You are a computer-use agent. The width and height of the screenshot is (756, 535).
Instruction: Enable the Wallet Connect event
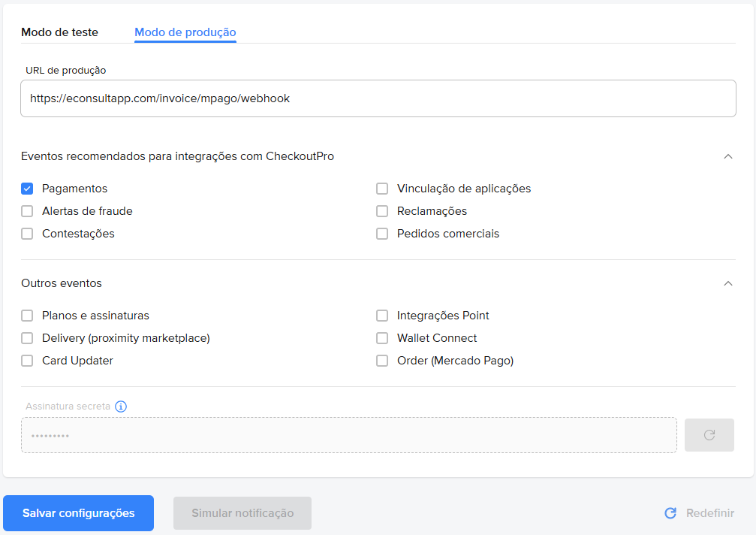click(x=382, y=338)
